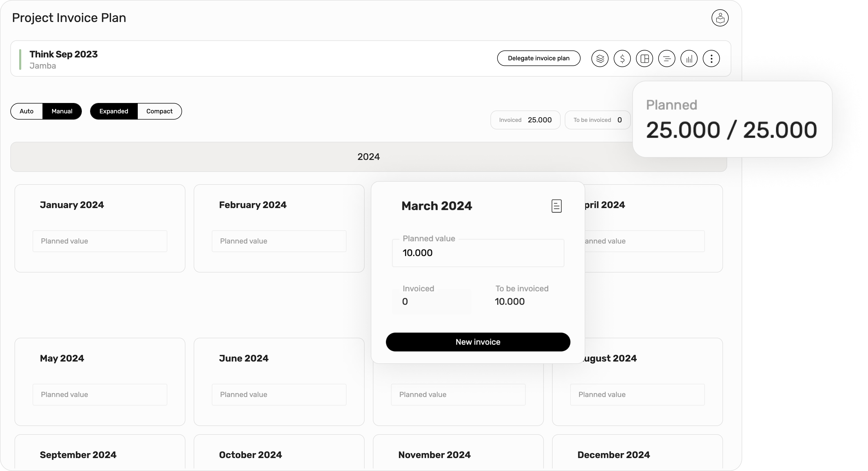Click August 2024 Planned value field
This screenshot has height=471, width=868.
[637, 395]
